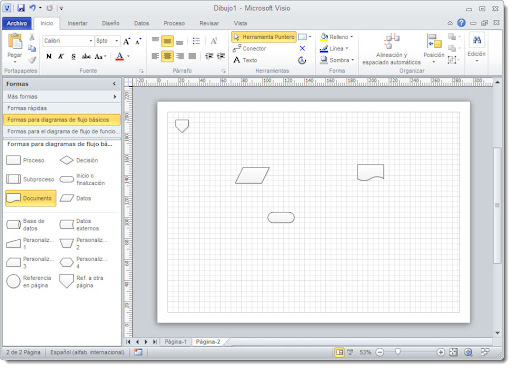Expand Más formas submenu

click(x=62, y=97)
